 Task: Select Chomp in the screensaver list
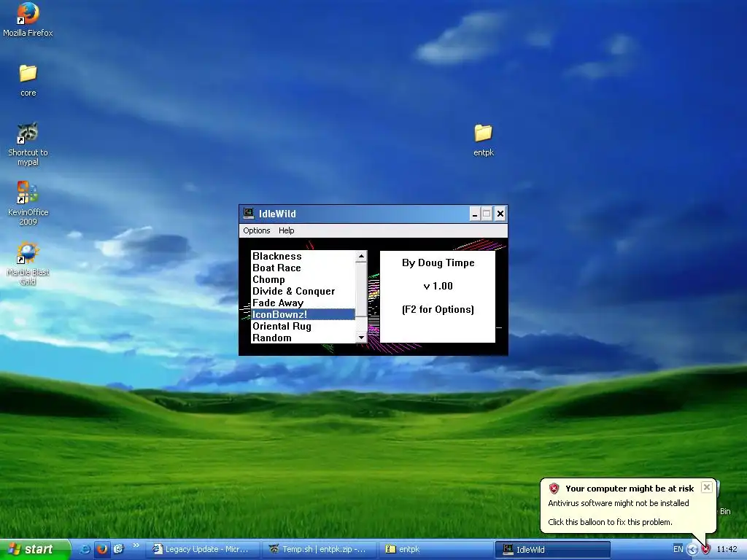(303, 279)
